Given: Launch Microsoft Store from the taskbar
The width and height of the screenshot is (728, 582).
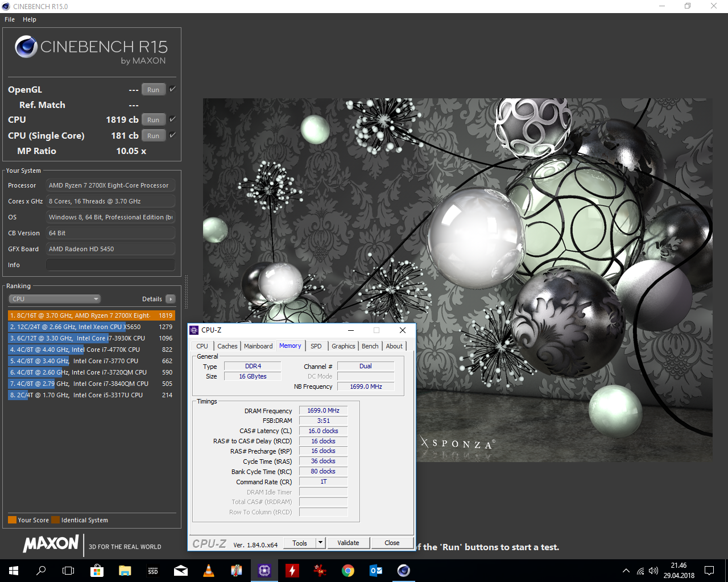Looking at the screenshot, I should click(x=97, y=571).
